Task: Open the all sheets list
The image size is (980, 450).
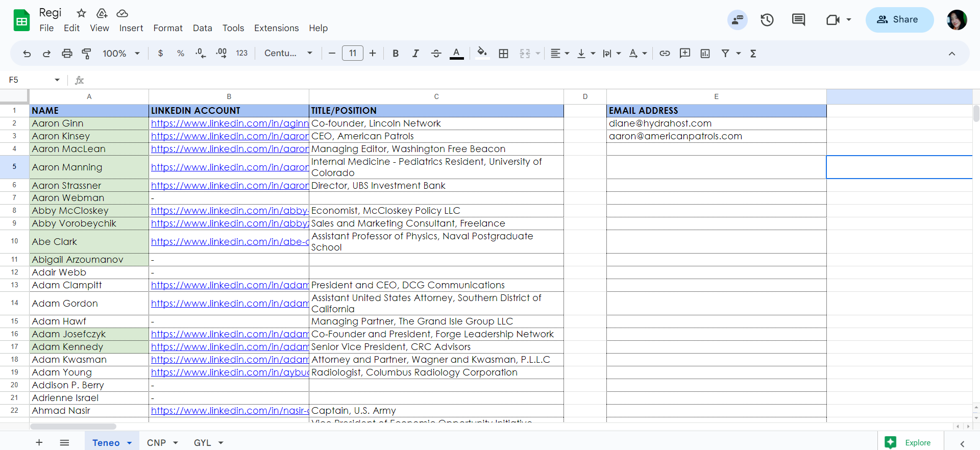Action: [64, 442]
